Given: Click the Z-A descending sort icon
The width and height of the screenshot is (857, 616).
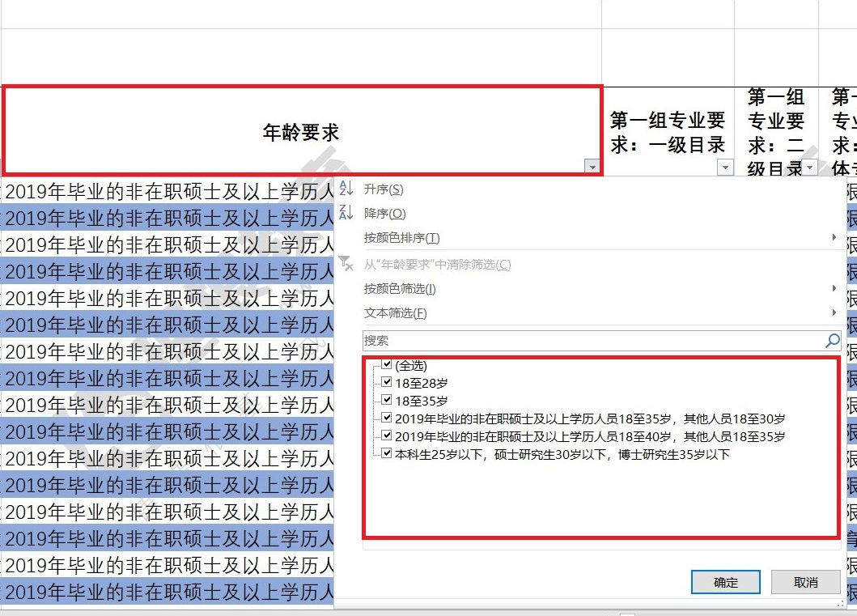Looking at the screenshot, I should click(347, 213).
